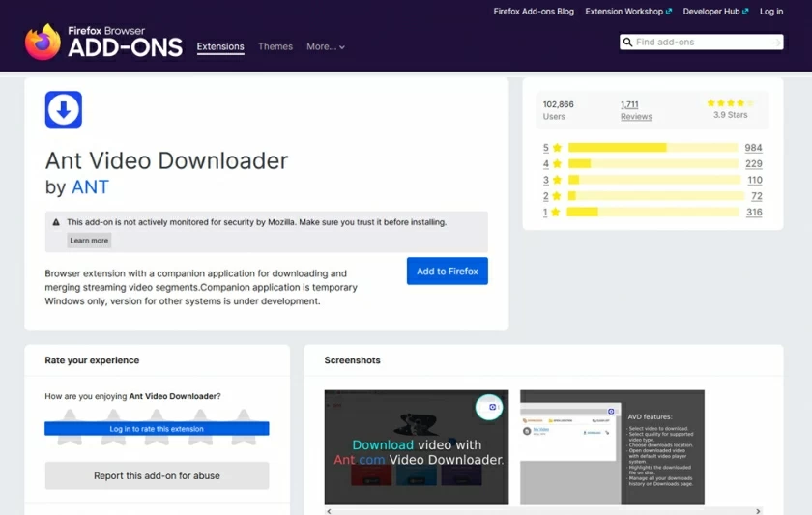Open the 1,711 Reviews link
The height and width of the screenshot is (515, 812).
tap(636, 110)
